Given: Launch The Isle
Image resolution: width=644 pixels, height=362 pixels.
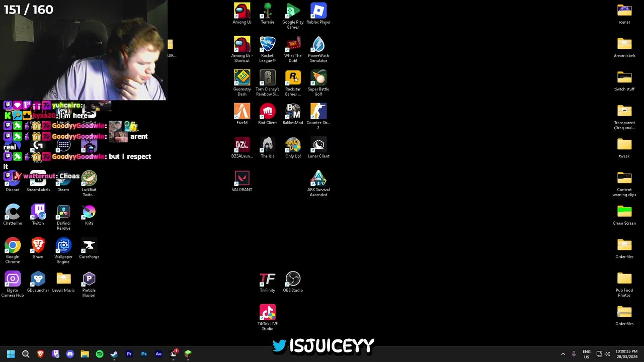Looking at the screenshot, I should tap(267, 148).
